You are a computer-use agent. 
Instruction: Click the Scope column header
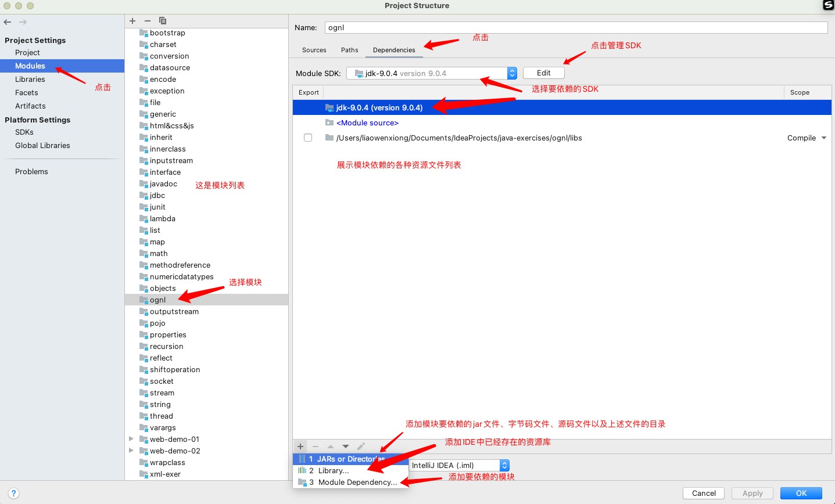808,92
